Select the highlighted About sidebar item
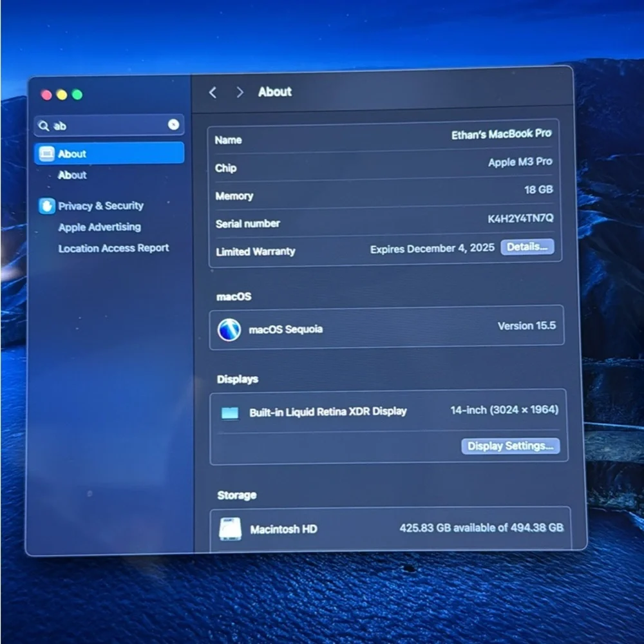644x644 pixels. [109, 153]
